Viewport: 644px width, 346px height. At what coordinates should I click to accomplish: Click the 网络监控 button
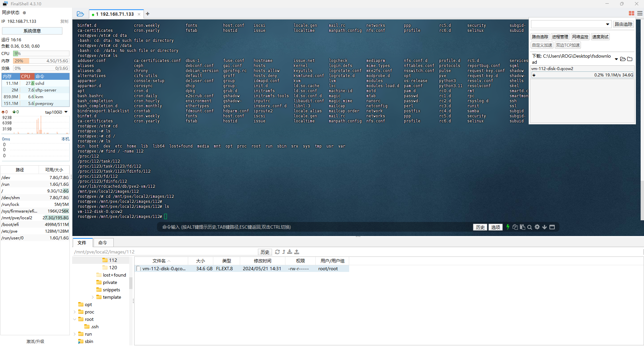pos(580,37)
